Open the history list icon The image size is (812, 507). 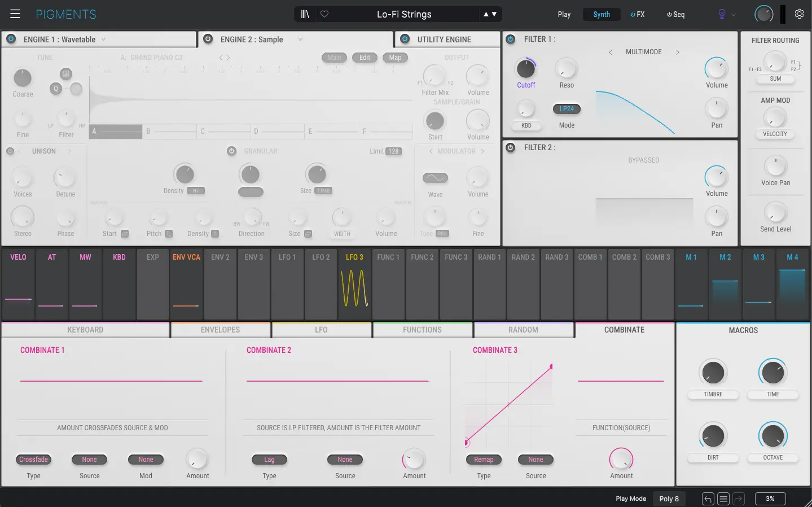723,499
